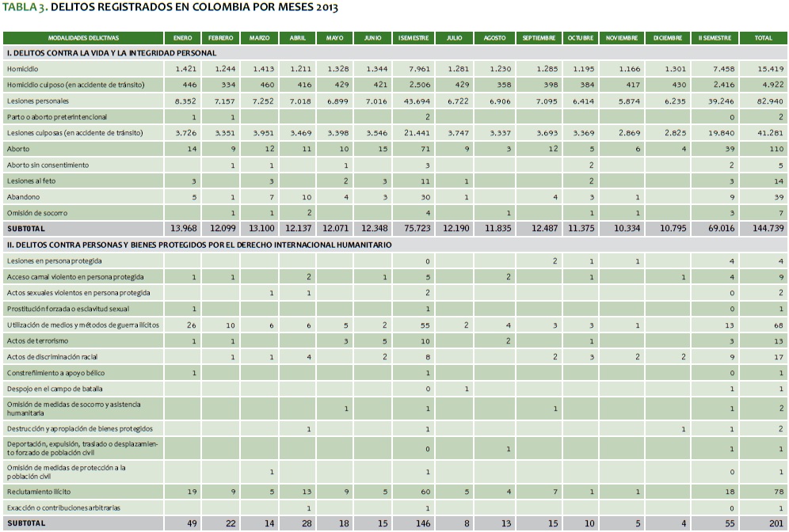Click section II heading on Derecho Internacional Humanitario
The height and width of the screenshot is (532, 789).
199,245
